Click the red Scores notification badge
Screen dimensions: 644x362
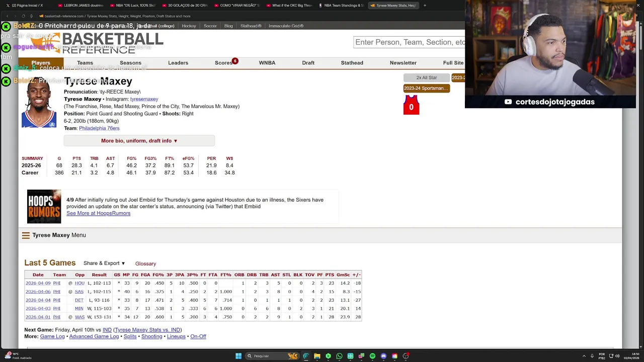pyautogui.click(x=235, y=61)
